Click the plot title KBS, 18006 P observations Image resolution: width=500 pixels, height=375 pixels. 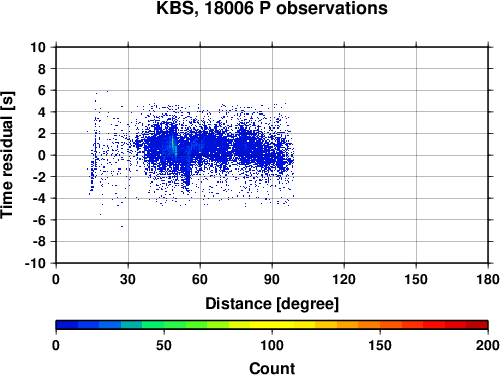272,8
